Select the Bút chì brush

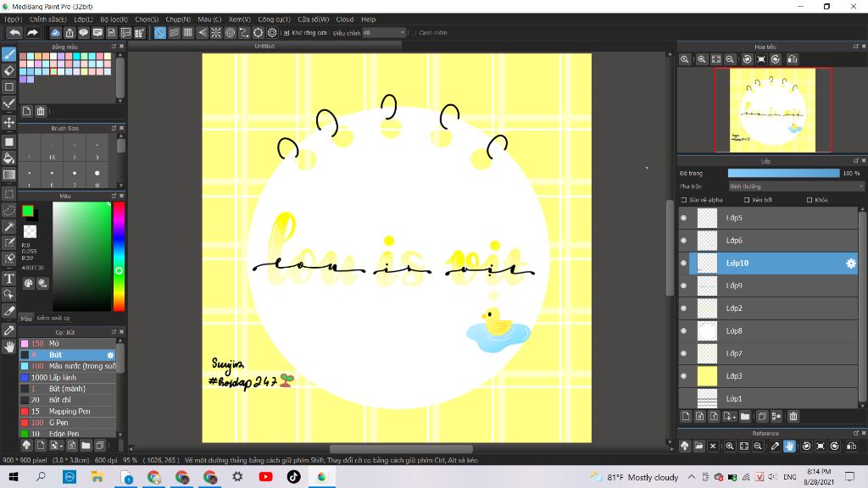[x=68, y=400]
